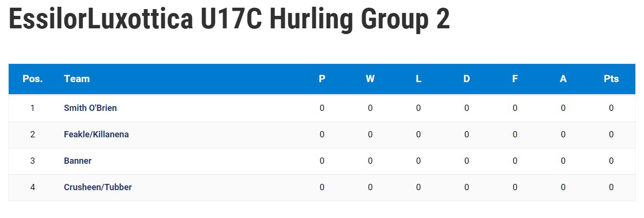Select the Banner team link
This screenshot has height=218, width=644.
pyautogui.click(x=77, y=161)
